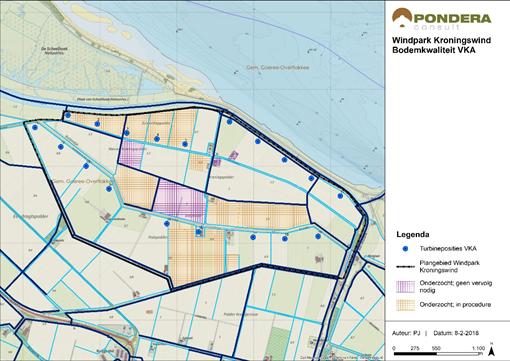The image size is (510, 361).
Task: Click the westernmost turbine marker on the map
Action: coord(35,127)
